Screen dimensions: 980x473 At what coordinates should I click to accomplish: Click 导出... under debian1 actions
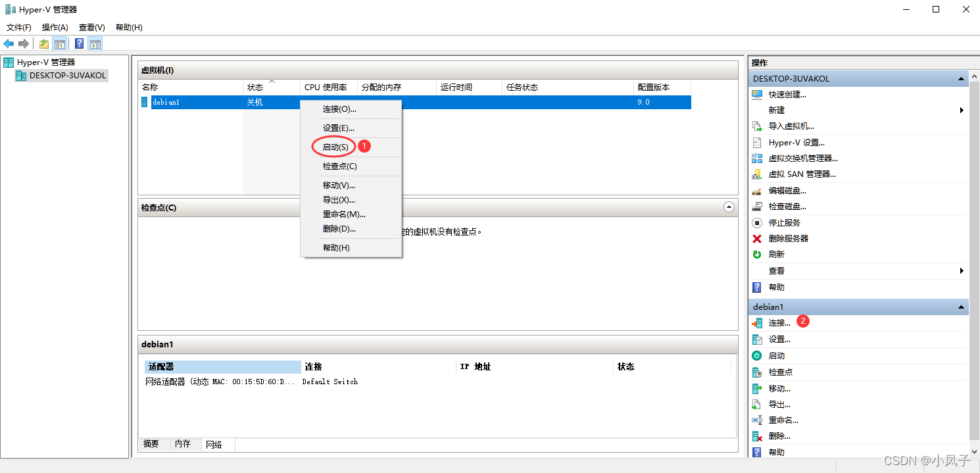780,405
